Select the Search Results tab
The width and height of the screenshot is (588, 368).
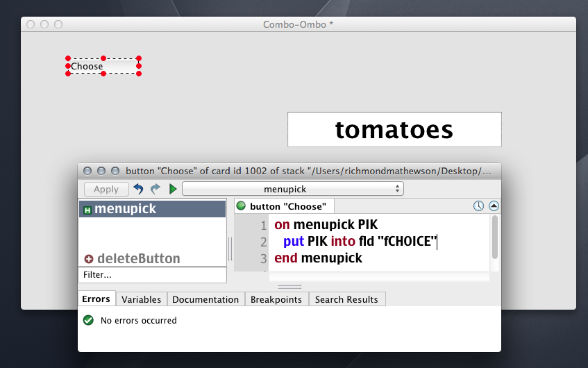(346, 299)
